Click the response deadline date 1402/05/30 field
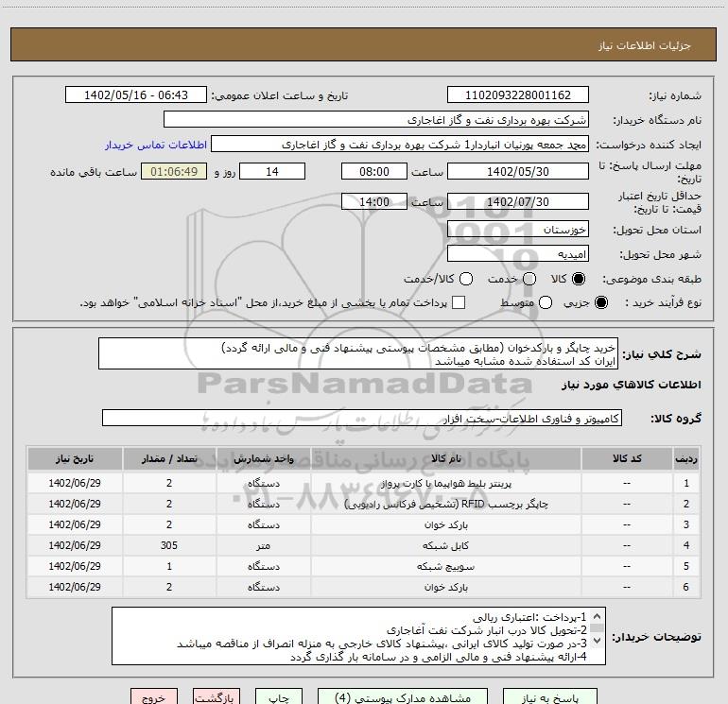Image resolution: width=728 pixels, height=704 pixels. click(x=518, y=171)
